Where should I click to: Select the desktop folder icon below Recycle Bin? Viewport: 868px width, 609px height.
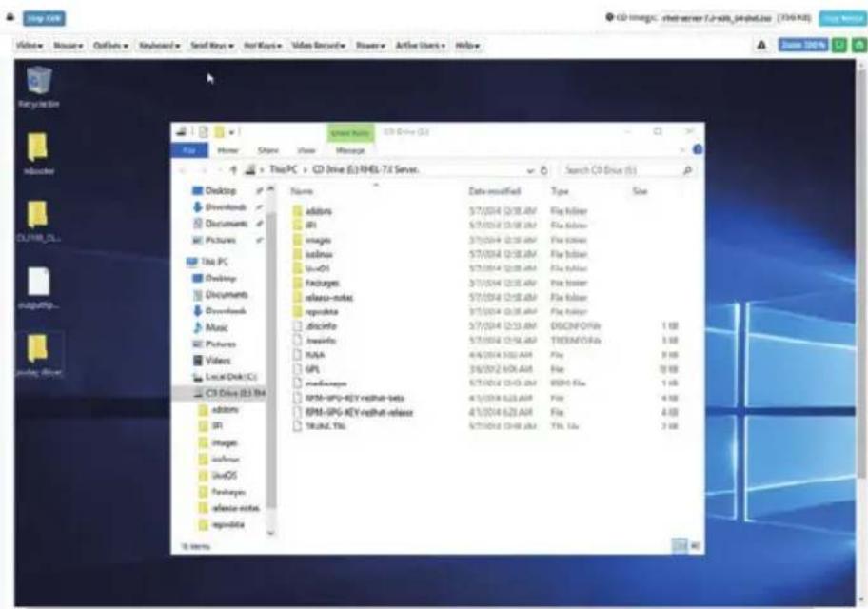pyautogui.click(x=39, y=154)
